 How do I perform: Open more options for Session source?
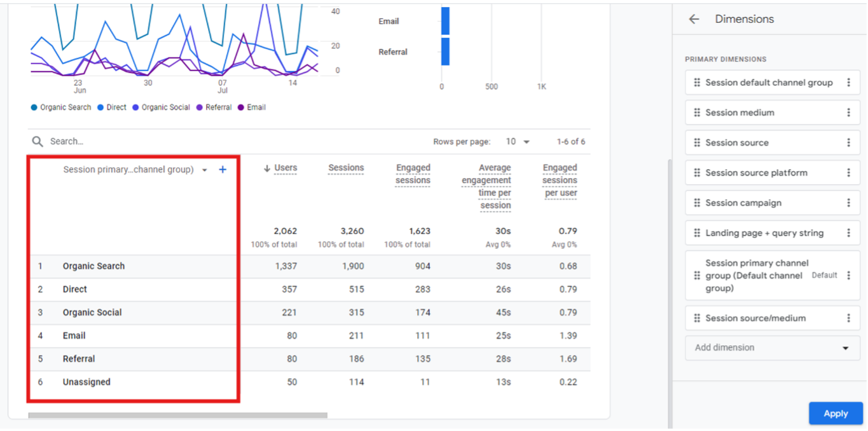(x=848, y=142)
